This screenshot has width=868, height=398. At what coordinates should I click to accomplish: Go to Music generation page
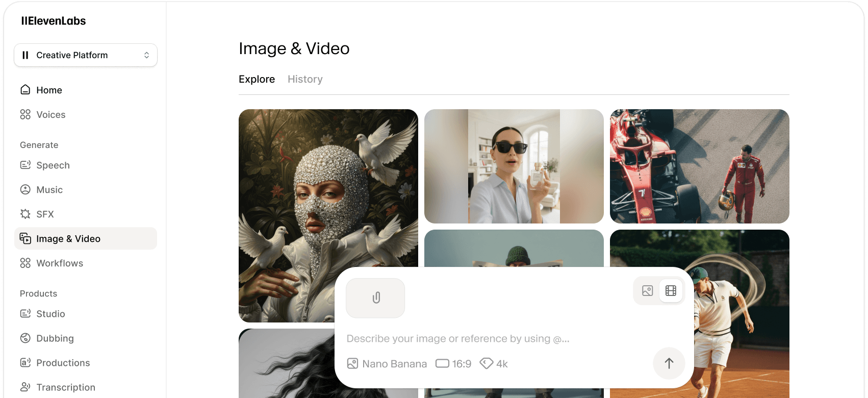[86, 189]
